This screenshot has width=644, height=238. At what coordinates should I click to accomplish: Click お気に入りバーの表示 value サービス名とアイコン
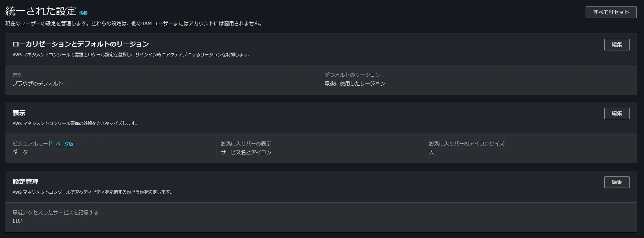pyautogui.click(x=245, y=152)
